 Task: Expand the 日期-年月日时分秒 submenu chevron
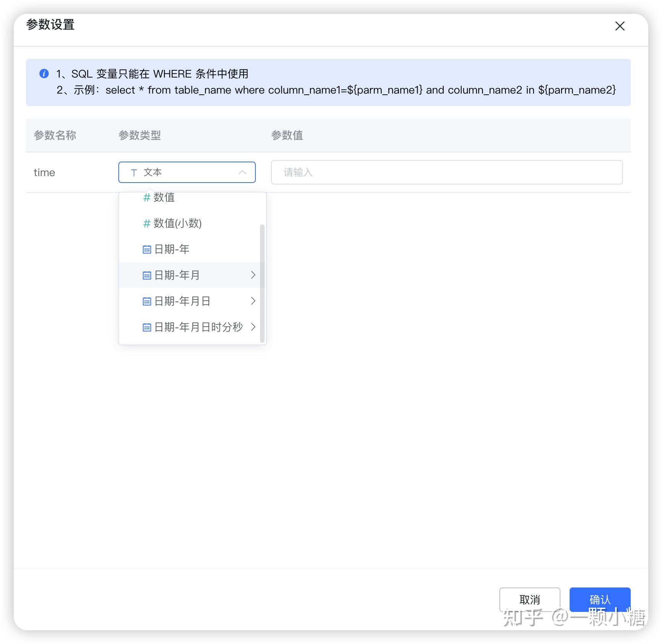(x=253, y=327)
